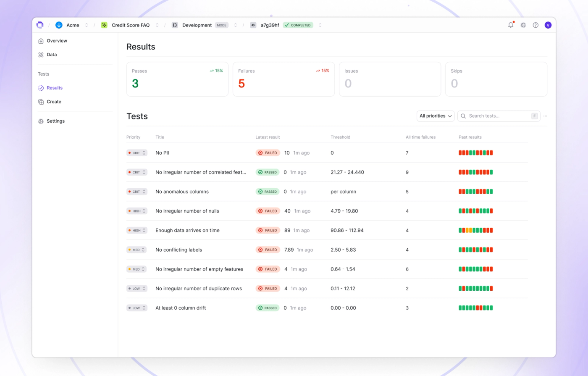View past results bar for column drift

475,308
